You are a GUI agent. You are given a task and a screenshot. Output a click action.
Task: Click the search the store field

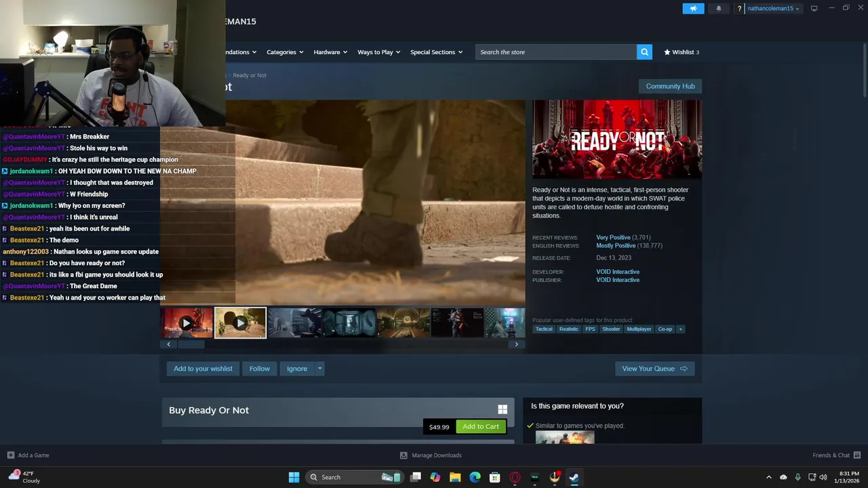[x=556, y=52]
